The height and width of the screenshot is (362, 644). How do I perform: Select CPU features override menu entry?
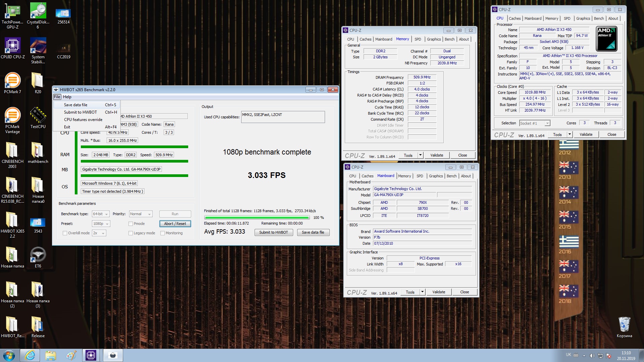click(87, 120)
